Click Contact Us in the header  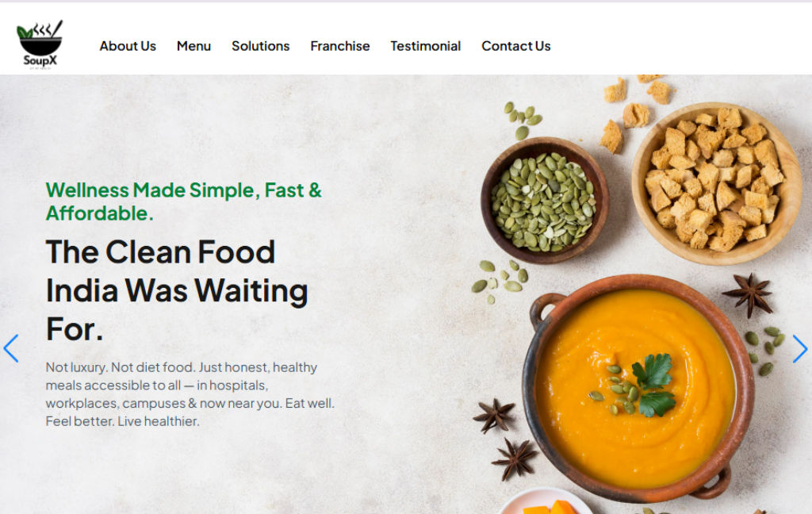(515, 46)
